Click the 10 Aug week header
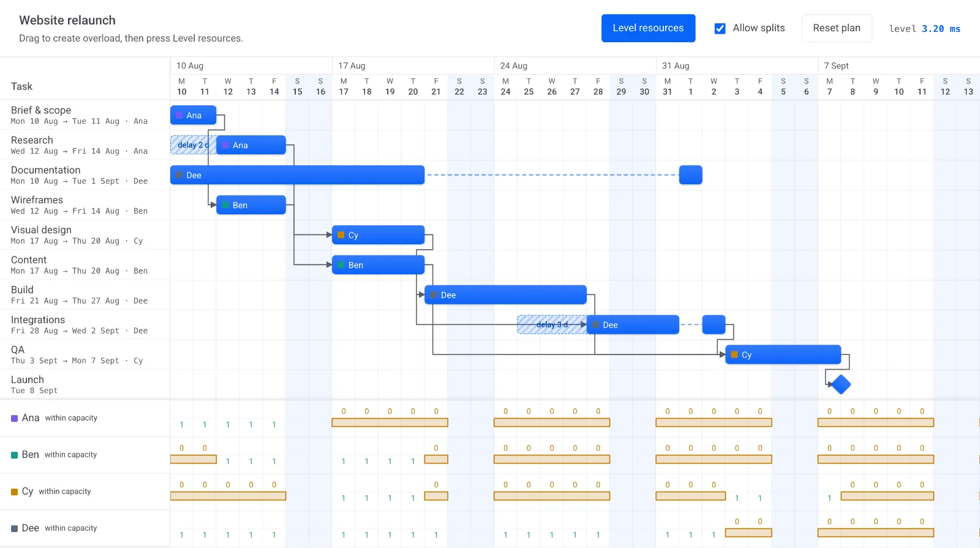 pos(251,66)
